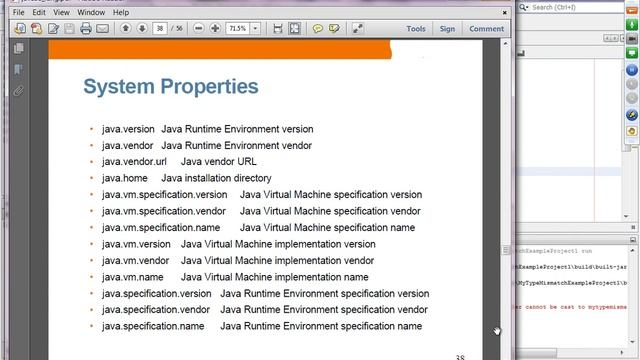The image size is (640, 360).
Task: Click the Convert file to PDF icon
Action: [36, 29]
